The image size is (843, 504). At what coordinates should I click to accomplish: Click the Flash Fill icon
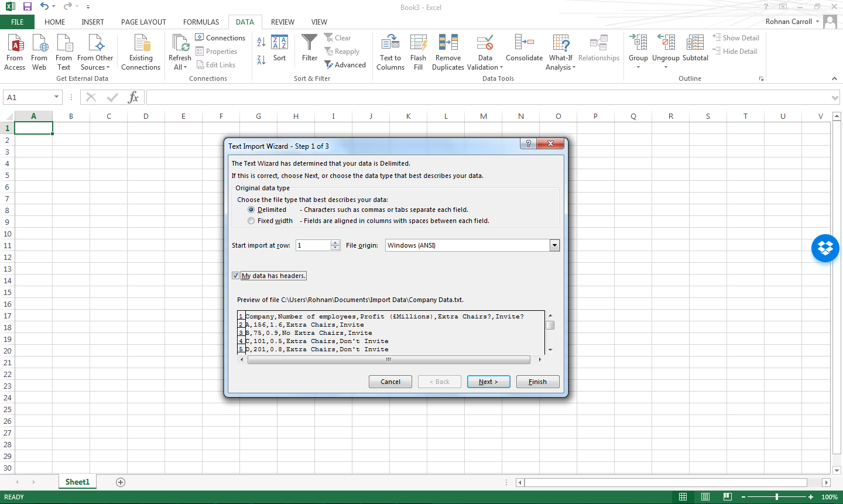[x=418, y=52]
